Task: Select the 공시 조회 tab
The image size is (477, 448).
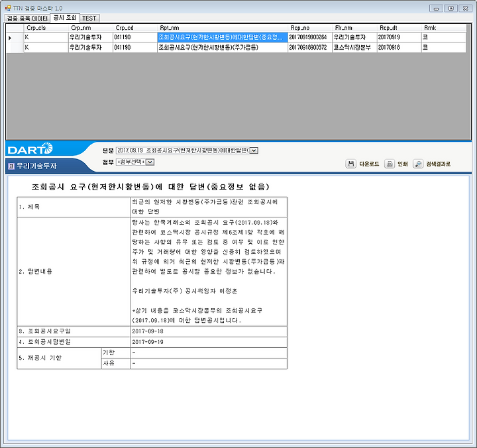Action: coord(64,18)
